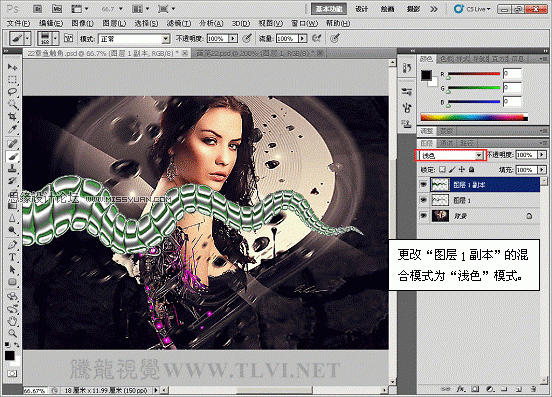Select the Hand tool
Image resolution: width=552 pixels, height=397 pixels.
tap(12, 321)
